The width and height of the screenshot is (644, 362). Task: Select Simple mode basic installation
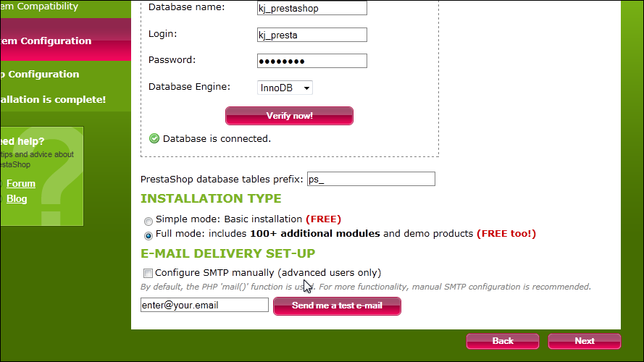click(x=149, y=222)
